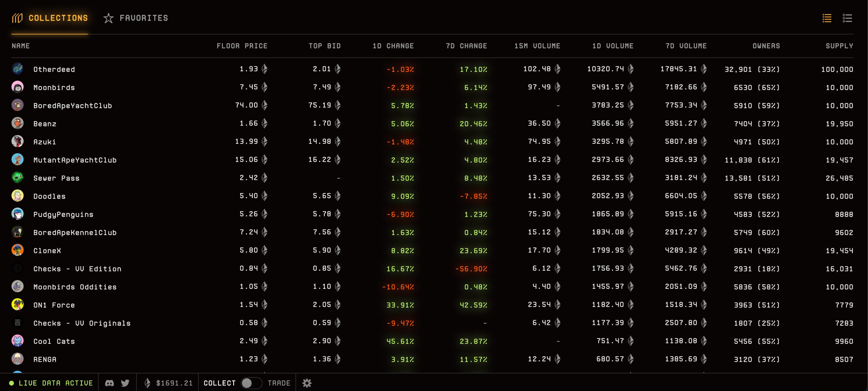Click the Doodles avatar icon

pyautogui.click(x=18, y=196)
